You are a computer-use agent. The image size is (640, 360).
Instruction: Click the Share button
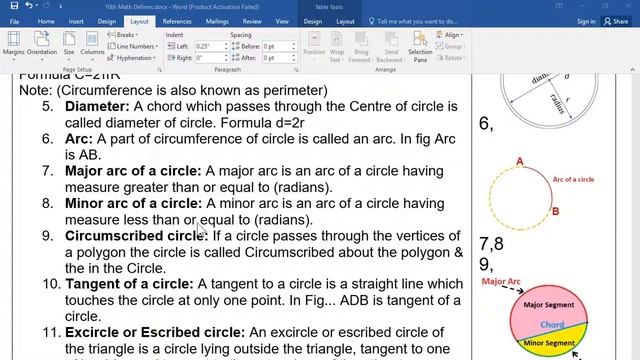[x=616, y=21]
